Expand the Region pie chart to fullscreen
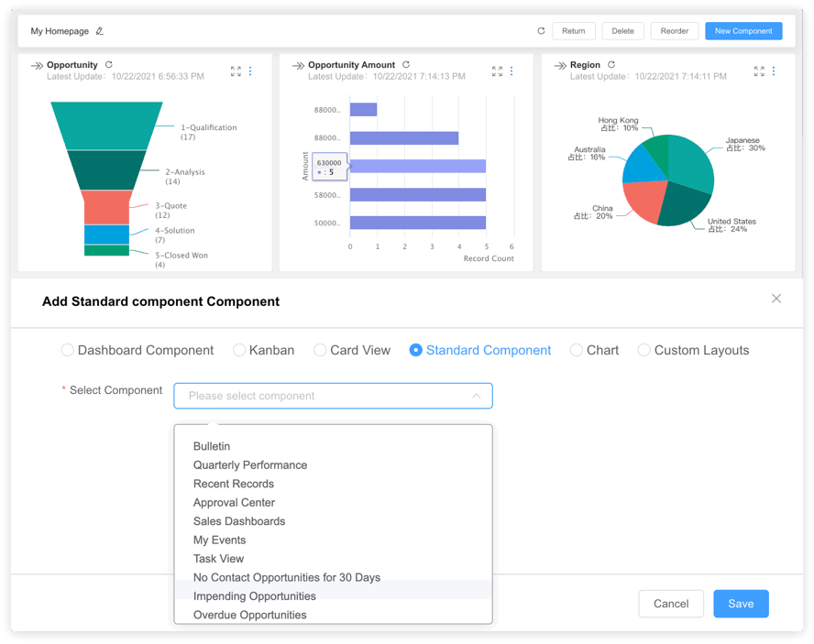Viewport: 814px width, 644px height. [x=759, y=71]
